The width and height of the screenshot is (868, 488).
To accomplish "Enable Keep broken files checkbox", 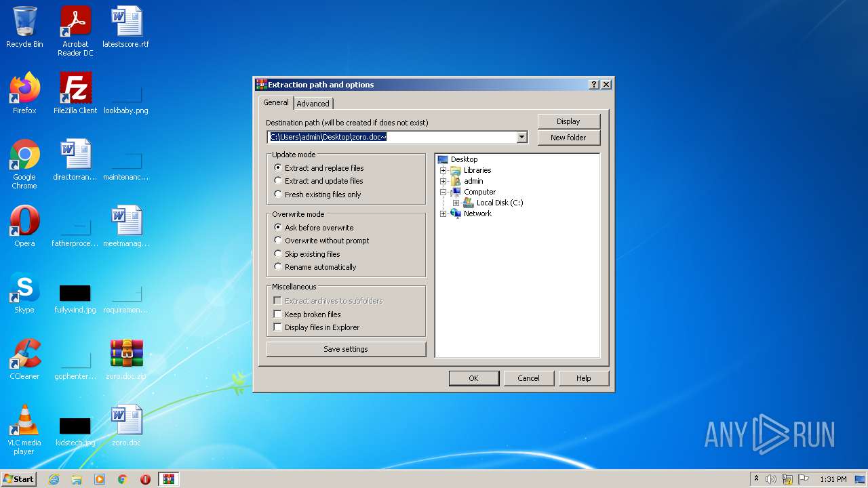I will pyautogui.click(x=277, y=314).
